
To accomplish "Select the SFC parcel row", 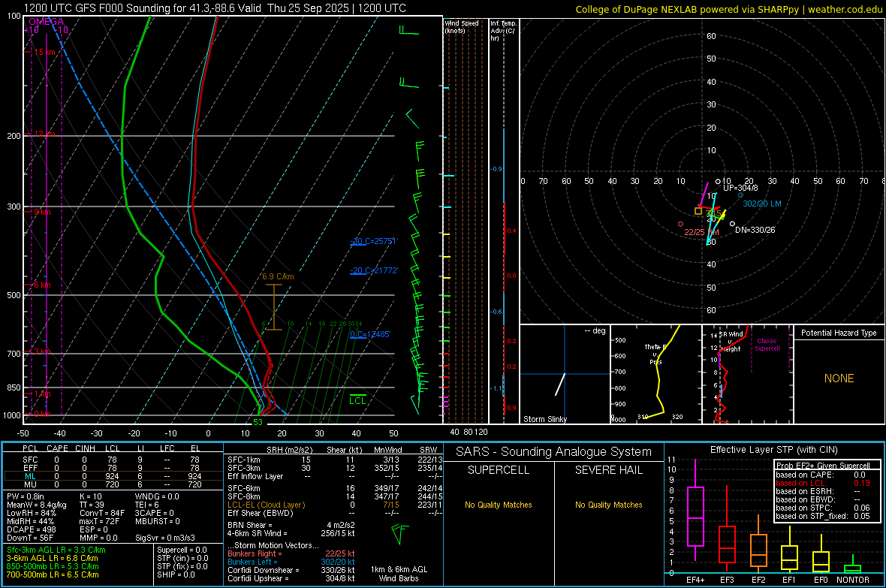I will 113,460.
